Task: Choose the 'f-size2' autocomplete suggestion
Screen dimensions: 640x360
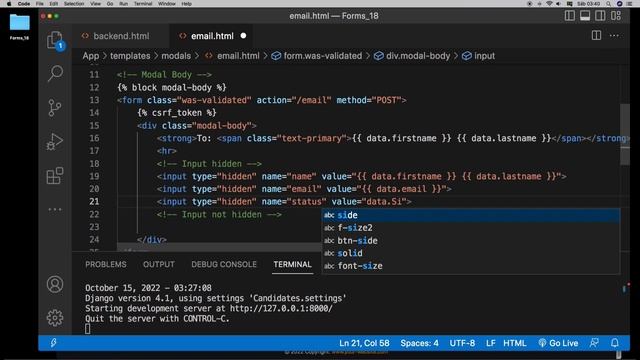Action: [x=471, y=228]
